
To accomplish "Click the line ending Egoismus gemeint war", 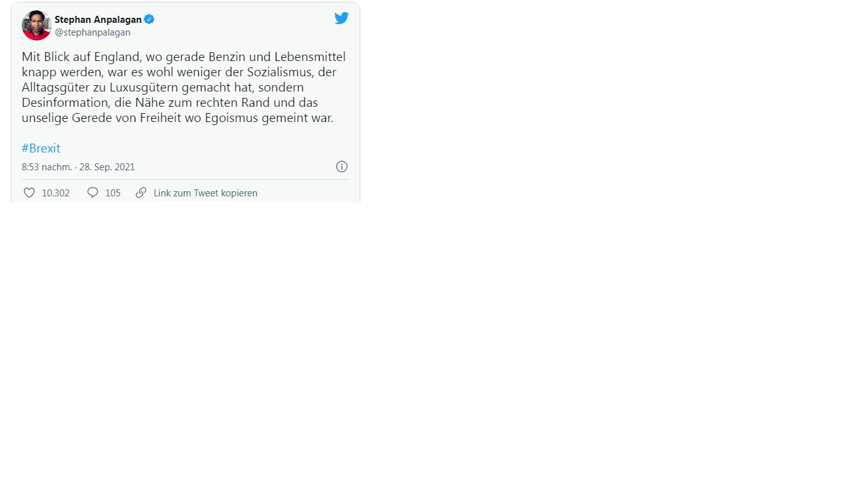I will tap(177, 118).
